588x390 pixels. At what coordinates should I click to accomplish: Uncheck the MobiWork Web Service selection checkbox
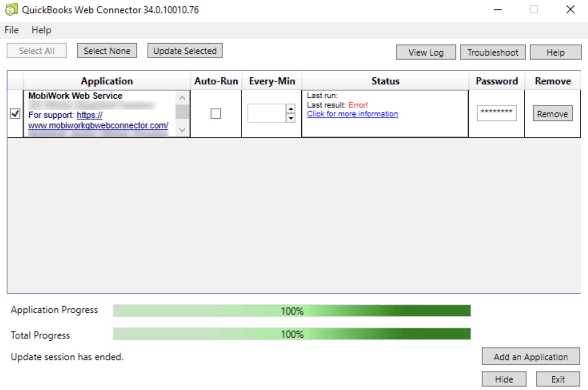(15, 113)
